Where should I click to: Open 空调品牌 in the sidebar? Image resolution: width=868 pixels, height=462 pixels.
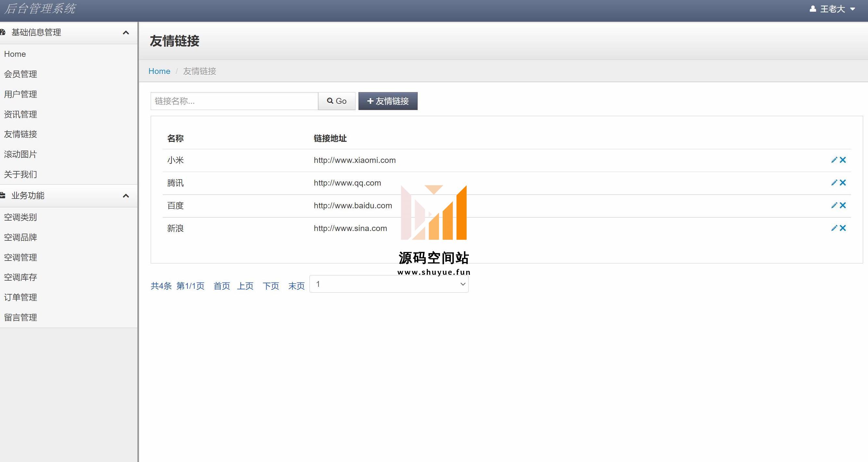20,237
